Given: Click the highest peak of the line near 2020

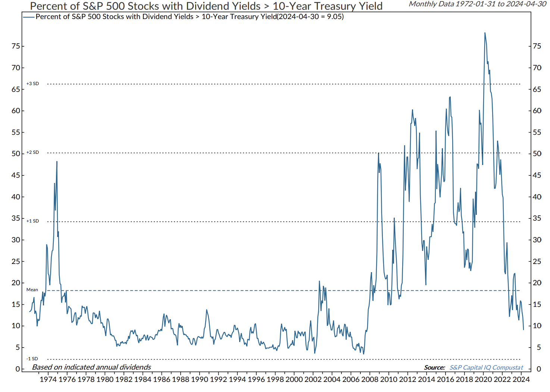Looking at the screenshot, I should (485, 33).
